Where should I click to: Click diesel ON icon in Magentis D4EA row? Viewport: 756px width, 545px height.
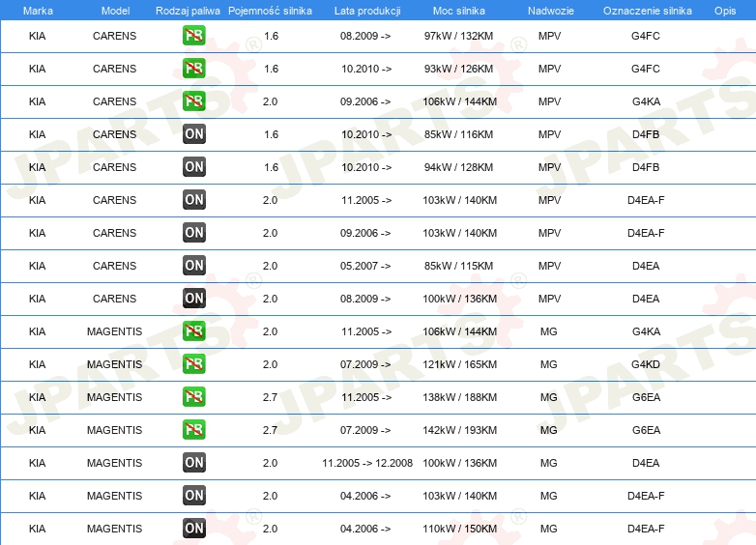tap(193, 462)
